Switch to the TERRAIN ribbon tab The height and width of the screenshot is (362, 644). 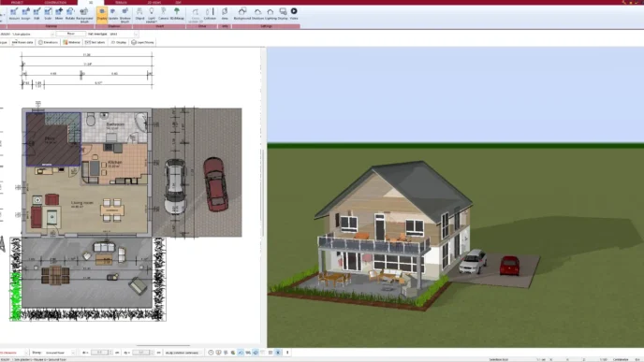click(121, 3)
